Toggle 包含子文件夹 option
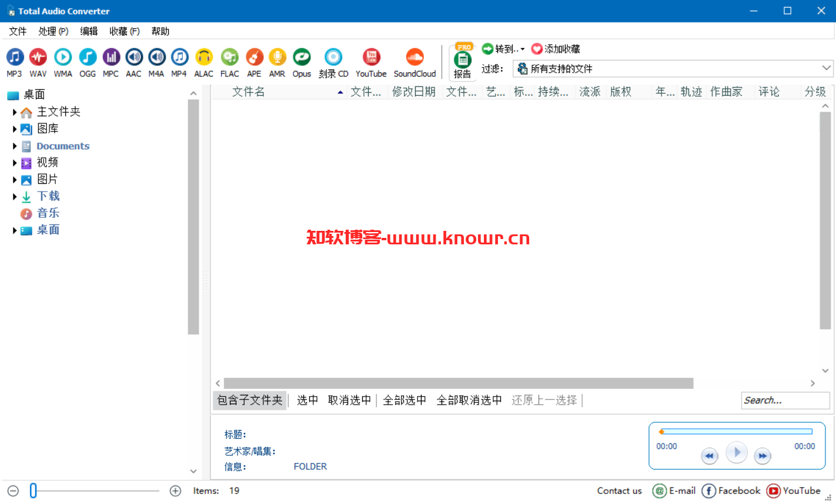The image size is (836, 504). pos(250,400)
